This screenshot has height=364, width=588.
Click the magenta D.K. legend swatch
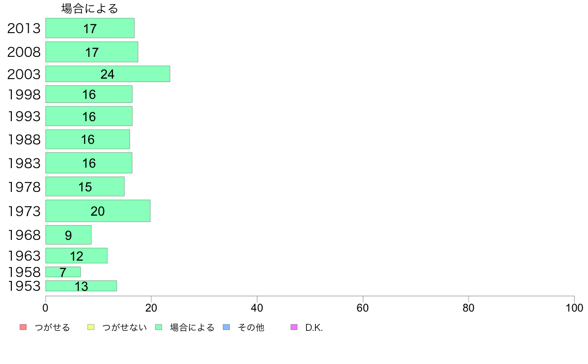[x=294, y=327]
